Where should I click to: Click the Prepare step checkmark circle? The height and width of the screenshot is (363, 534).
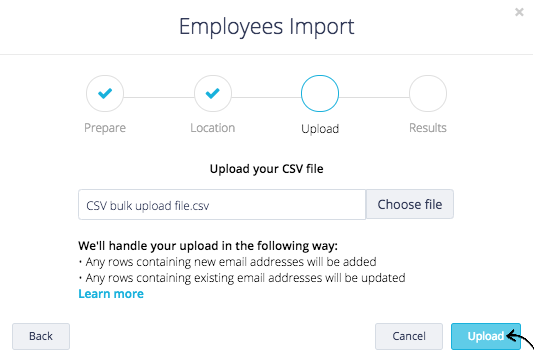(105, 93)
